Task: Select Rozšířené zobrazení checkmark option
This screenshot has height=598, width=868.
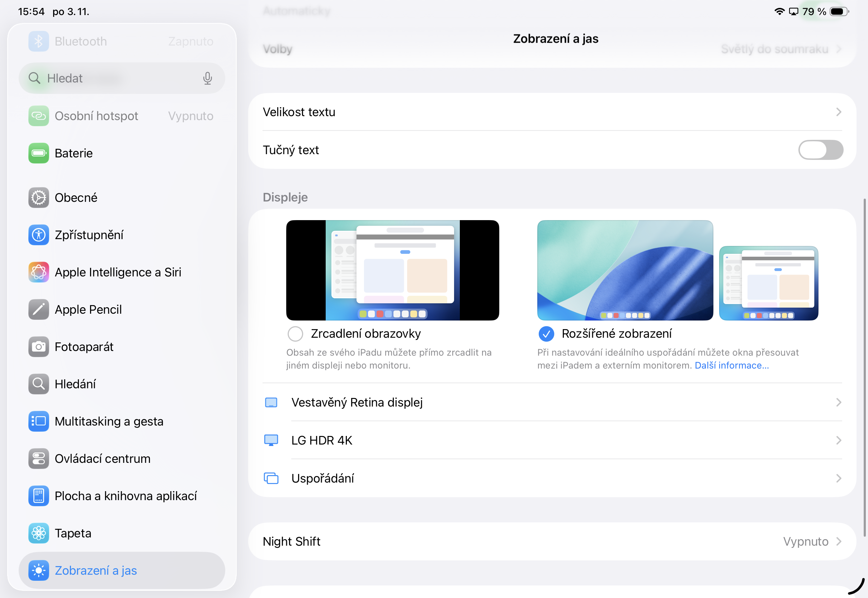Action: tap(546, 333)
